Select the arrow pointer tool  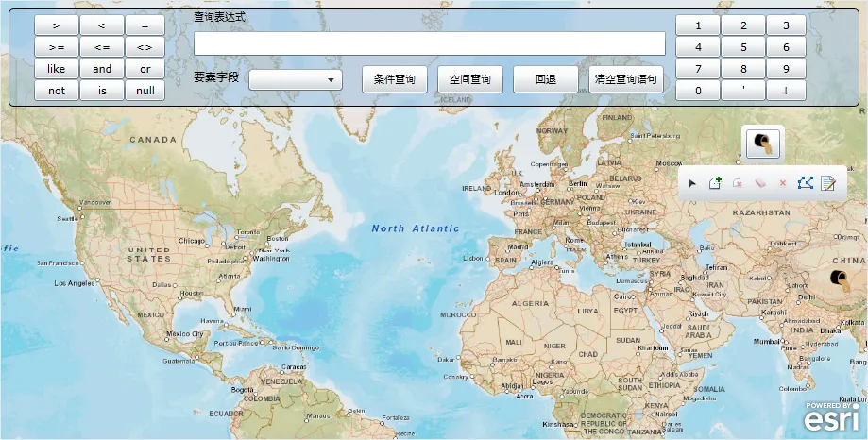click(x=692, y=183)
